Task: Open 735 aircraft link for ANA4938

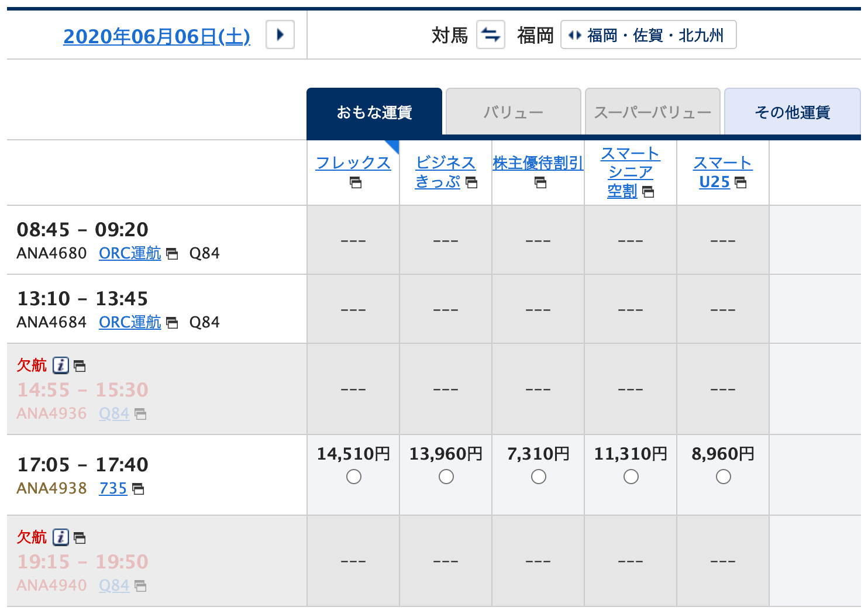Action: click(x=113, y=488)
